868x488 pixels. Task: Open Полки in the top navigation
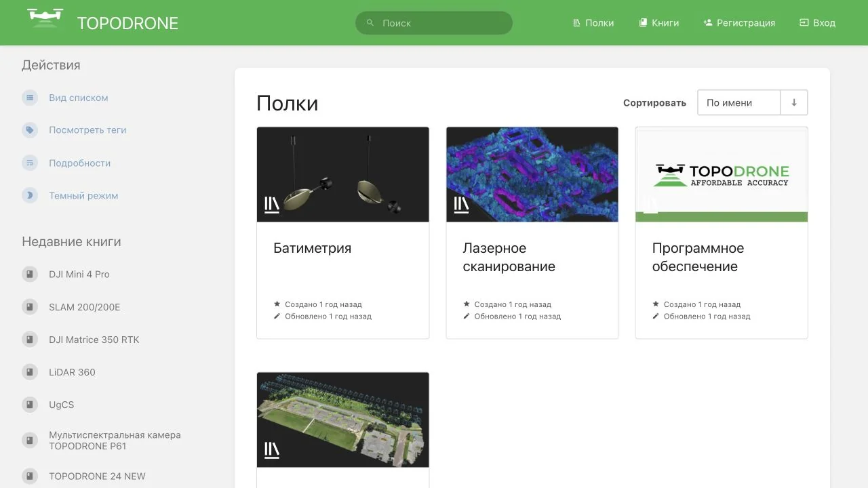click(x=593, y=22)
